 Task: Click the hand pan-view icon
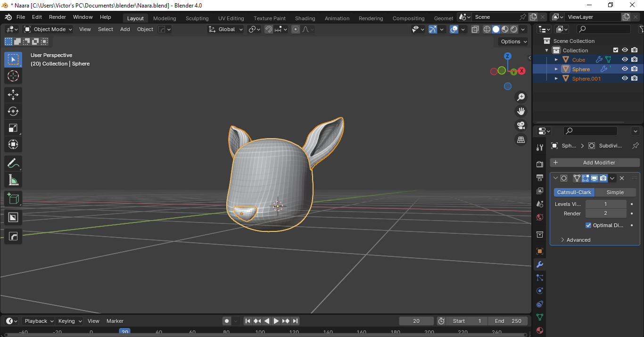(x=521, y=111)
